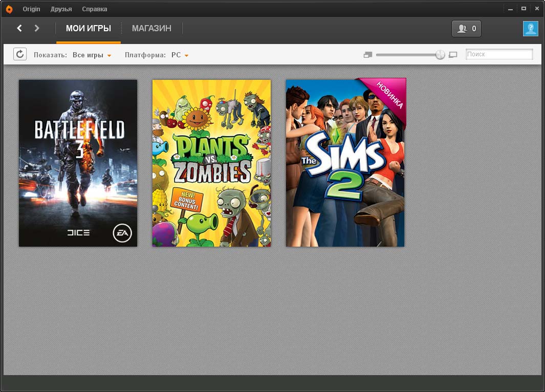Switch to the МОИ ИГРЫ tab
This screenshot has height=392, width=545.
pyautogui.click(x=89, y=28)
